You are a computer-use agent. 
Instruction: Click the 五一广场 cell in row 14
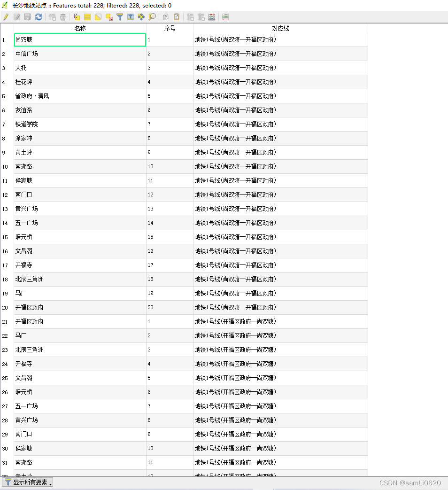(80, 223)
